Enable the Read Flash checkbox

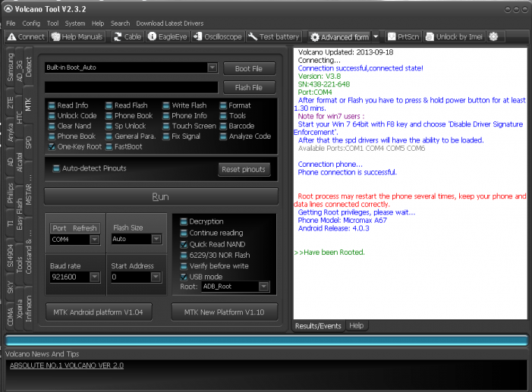coord(109,105)
